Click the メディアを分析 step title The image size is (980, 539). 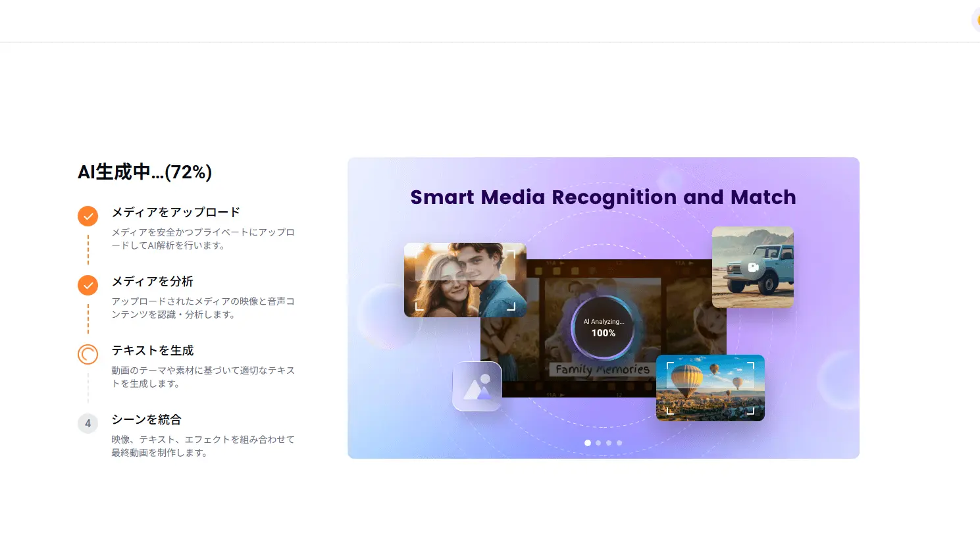[152, 282]
